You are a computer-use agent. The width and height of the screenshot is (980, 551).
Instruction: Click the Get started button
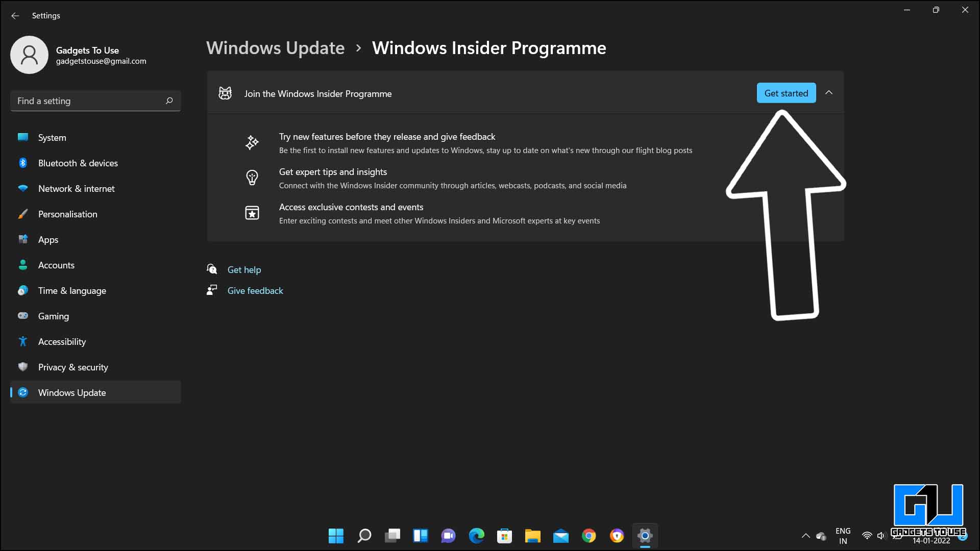786,93
